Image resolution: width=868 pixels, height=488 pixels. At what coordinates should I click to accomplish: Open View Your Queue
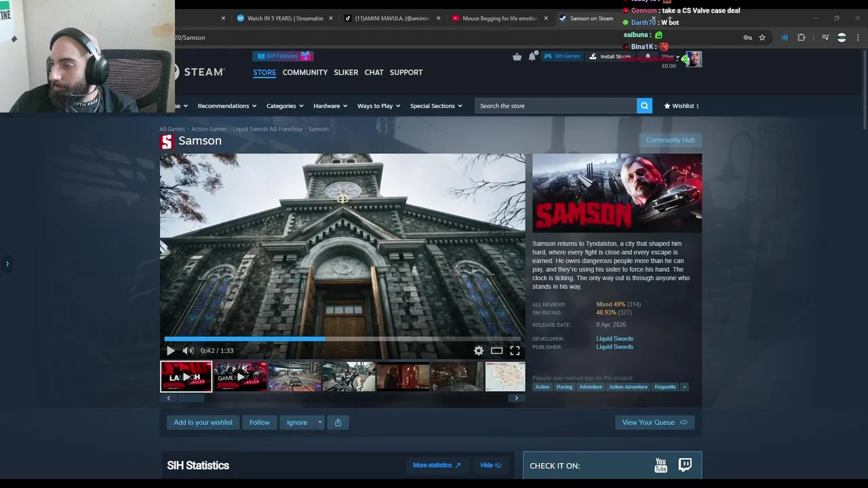coord(654,422)
